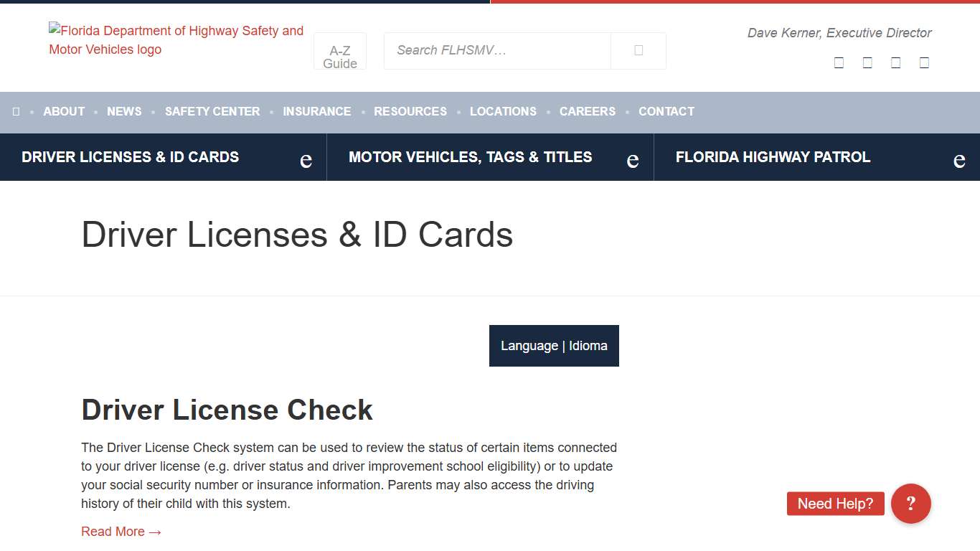Screen dimensions: 980x551
Task: Click the search magnifier icon
Action: [638, 50]
